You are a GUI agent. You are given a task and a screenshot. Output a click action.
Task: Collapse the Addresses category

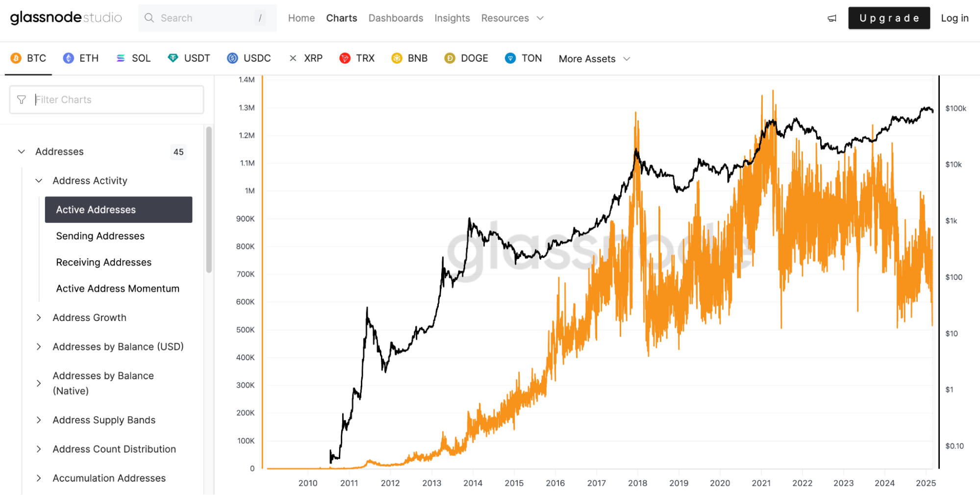point(22,151)
